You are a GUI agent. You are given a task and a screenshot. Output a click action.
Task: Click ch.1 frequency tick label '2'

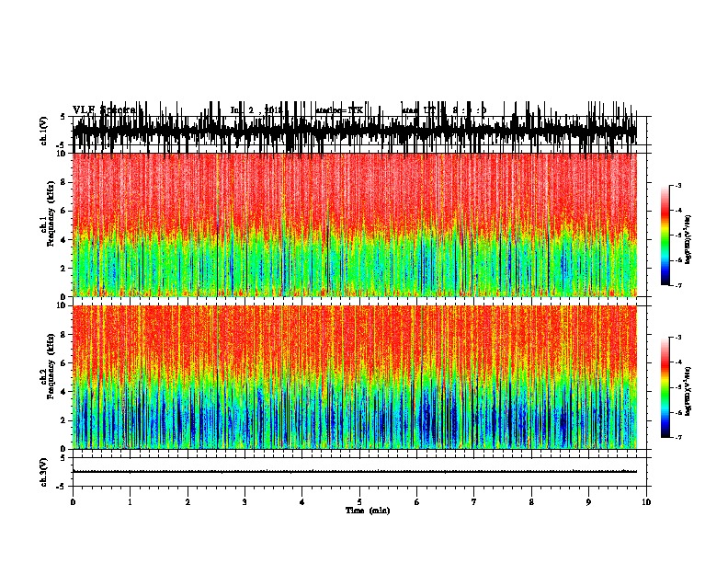tap(64, 269)
